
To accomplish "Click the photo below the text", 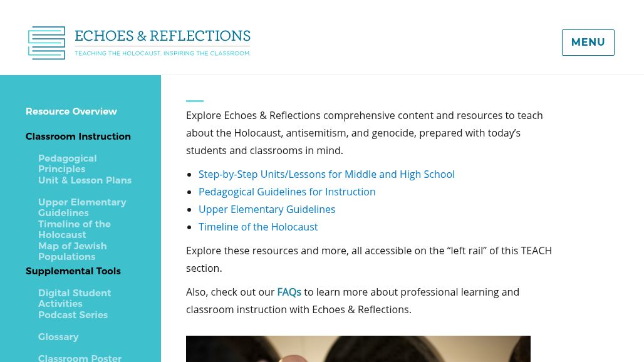I will [358, 349].
